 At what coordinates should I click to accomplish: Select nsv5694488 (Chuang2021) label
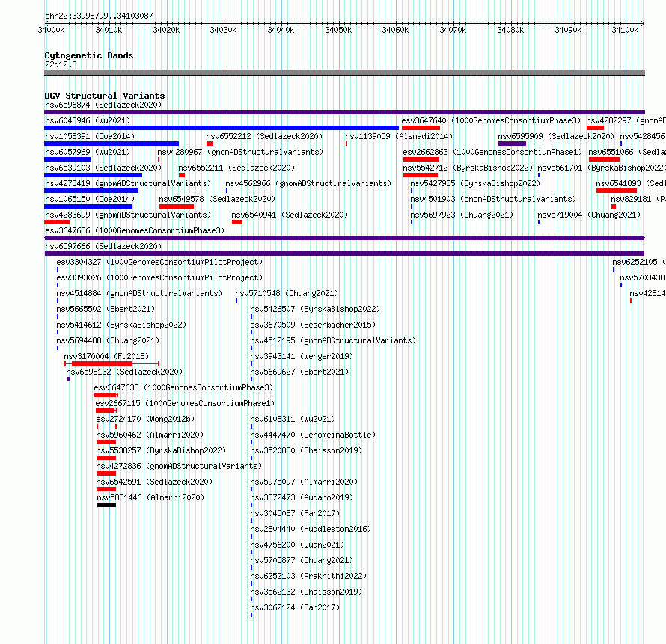coord(108,340)
